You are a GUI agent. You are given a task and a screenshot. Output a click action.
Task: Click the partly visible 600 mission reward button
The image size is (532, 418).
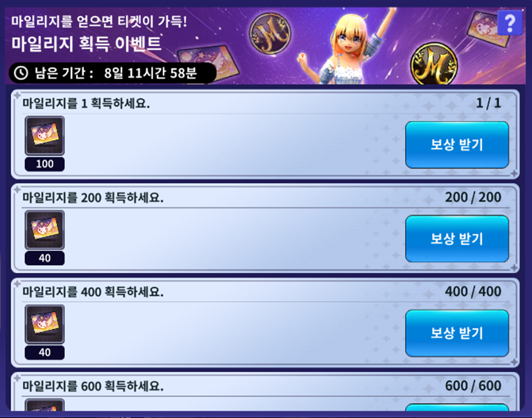point(457,408)
